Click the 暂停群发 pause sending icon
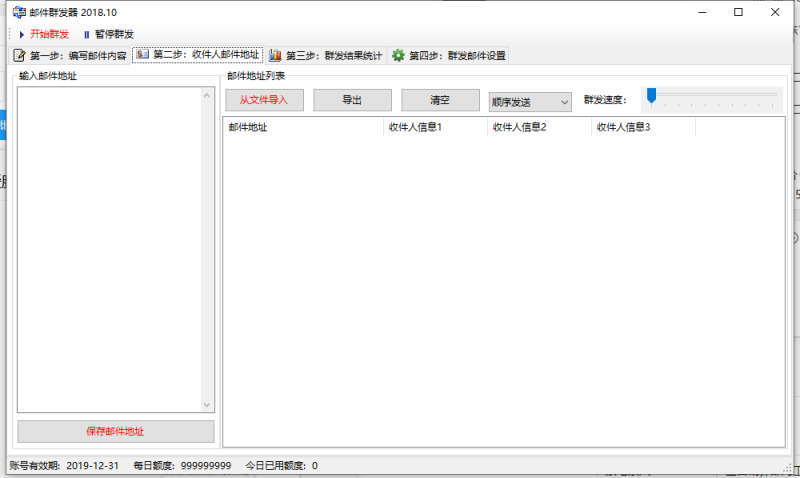Viewport: 800px width, 478px height. tap(86, 34)
